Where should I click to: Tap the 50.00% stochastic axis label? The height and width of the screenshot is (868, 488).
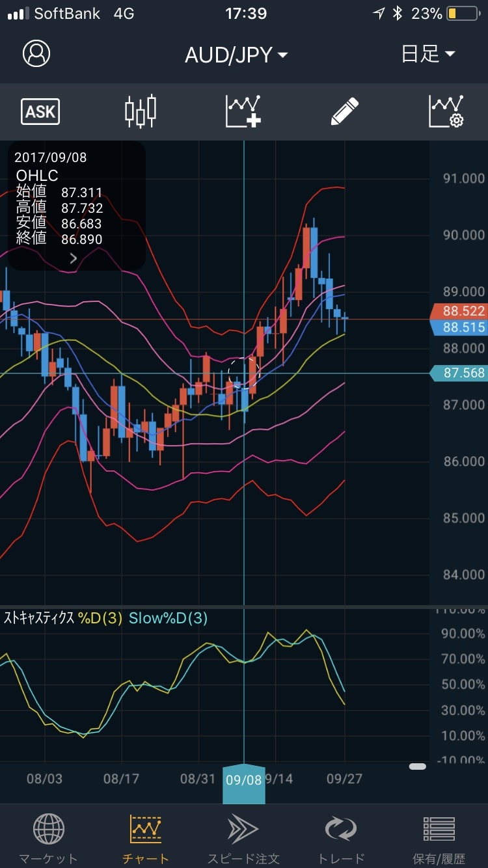[463, 685]
